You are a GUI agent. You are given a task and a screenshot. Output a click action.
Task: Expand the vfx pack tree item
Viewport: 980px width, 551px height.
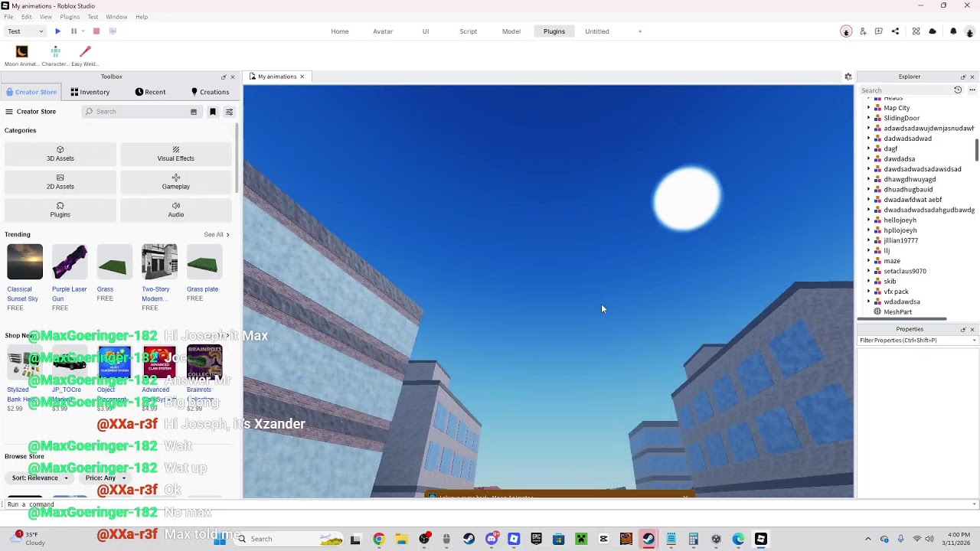[868, 292]
